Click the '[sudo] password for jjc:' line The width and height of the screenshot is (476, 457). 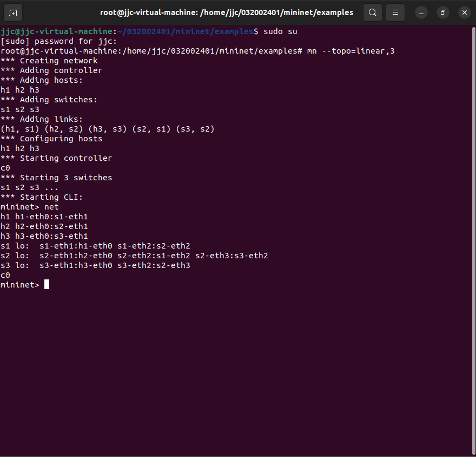click(x=58, y=41)
